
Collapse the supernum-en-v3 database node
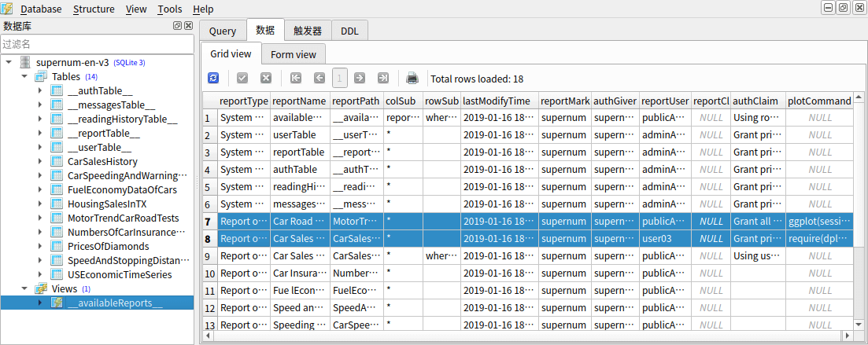coord(9,62)
